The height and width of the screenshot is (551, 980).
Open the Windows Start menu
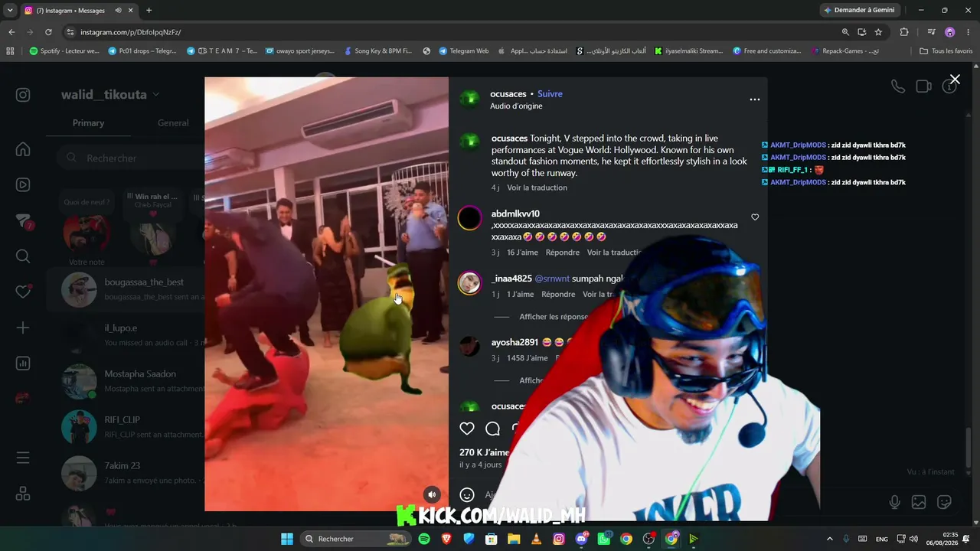click(x=287, y=539)
